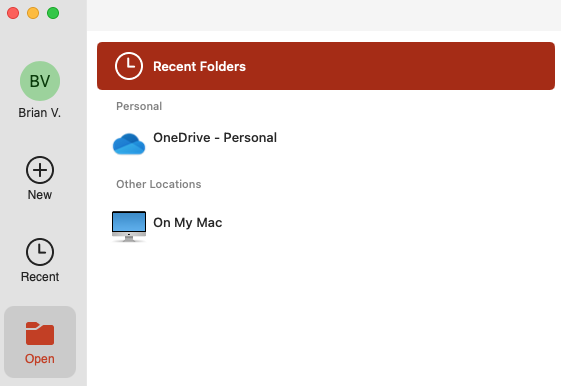Click the OneDrive cloud icon
561x386 pixels.
129,144
